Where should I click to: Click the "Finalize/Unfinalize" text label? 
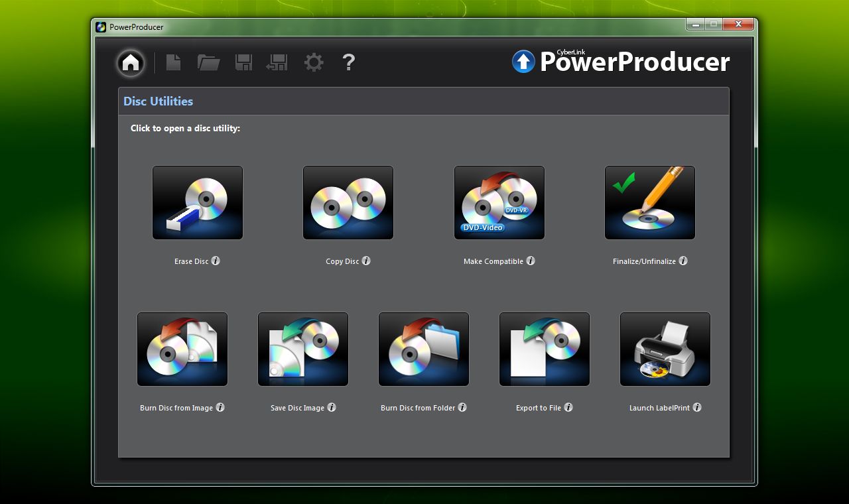coord(644,261)
